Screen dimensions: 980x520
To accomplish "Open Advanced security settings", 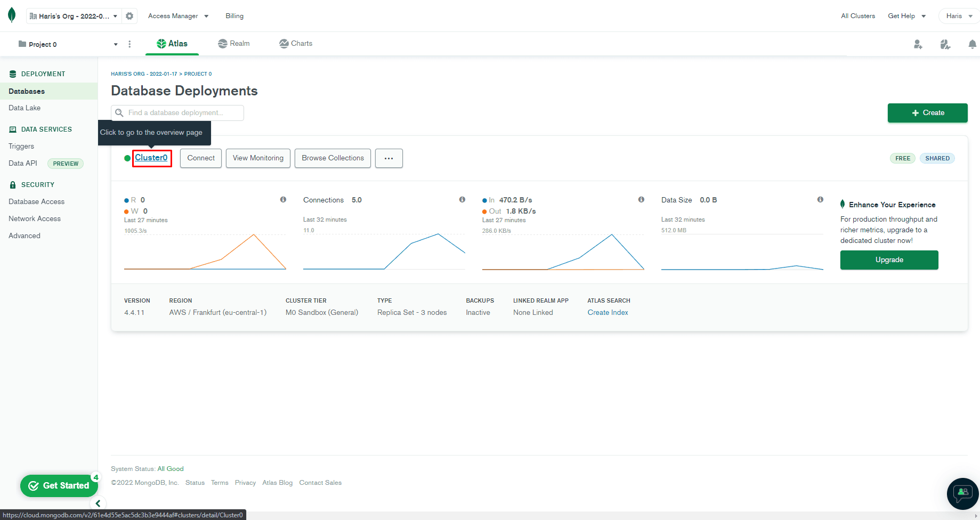I will pos(25,235).
